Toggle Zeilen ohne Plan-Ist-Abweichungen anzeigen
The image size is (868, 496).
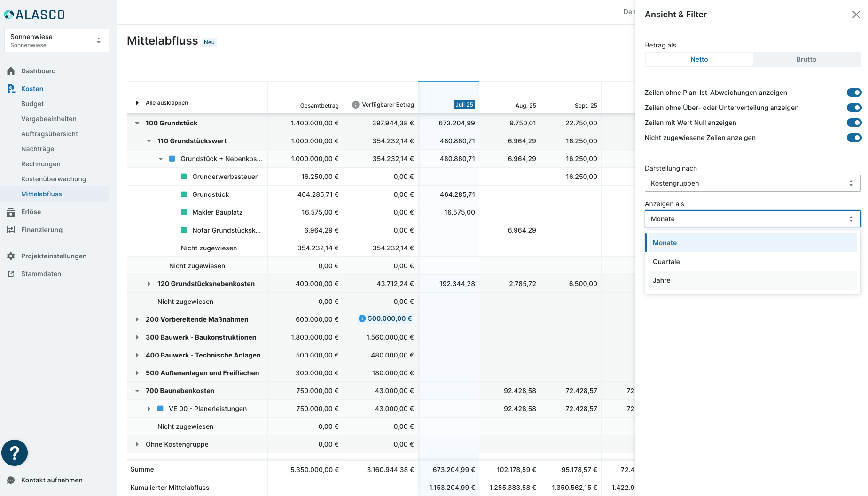854,93
